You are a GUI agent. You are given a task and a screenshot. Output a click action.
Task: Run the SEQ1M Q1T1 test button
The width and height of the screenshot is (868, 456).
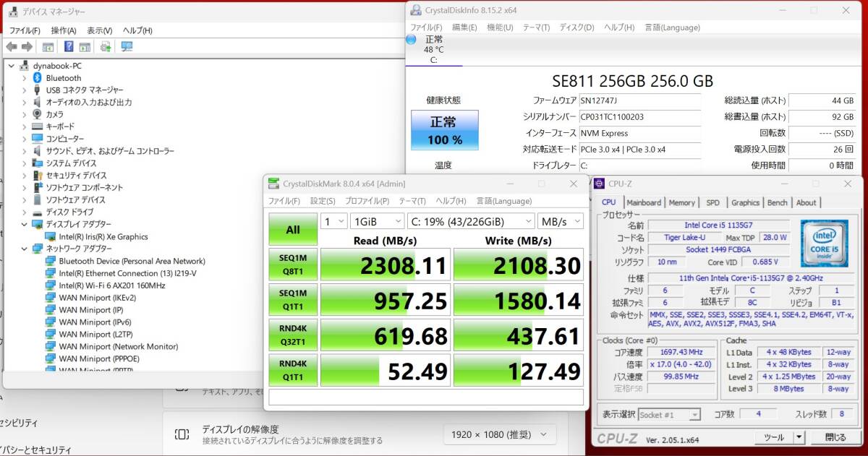(293, 300)
